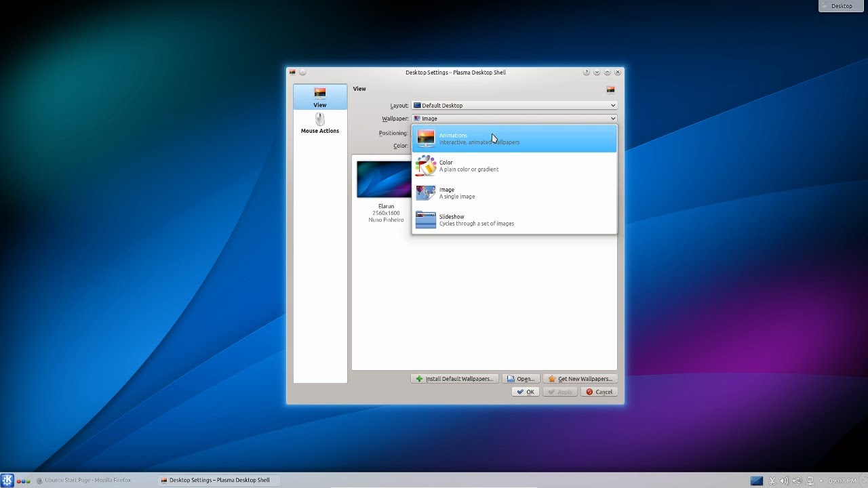Open Klipper clipboard scissors icon

click(772, 481)
